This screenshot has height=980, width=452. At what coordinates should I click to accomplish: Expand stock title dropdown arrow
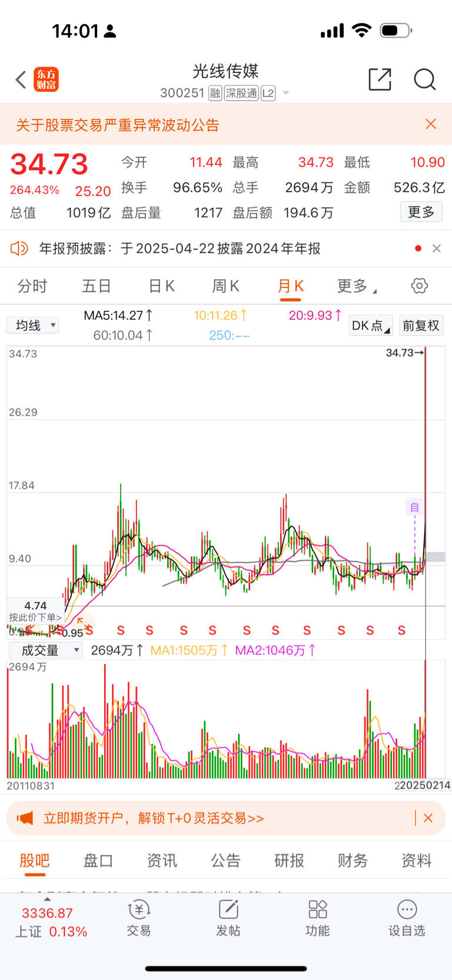point(286,93)
